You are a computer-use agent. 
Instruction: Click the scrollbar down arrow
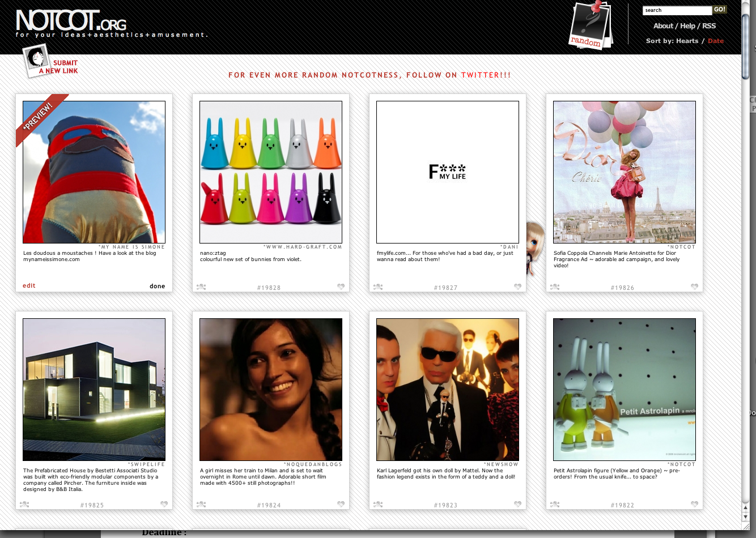(746, 516)
